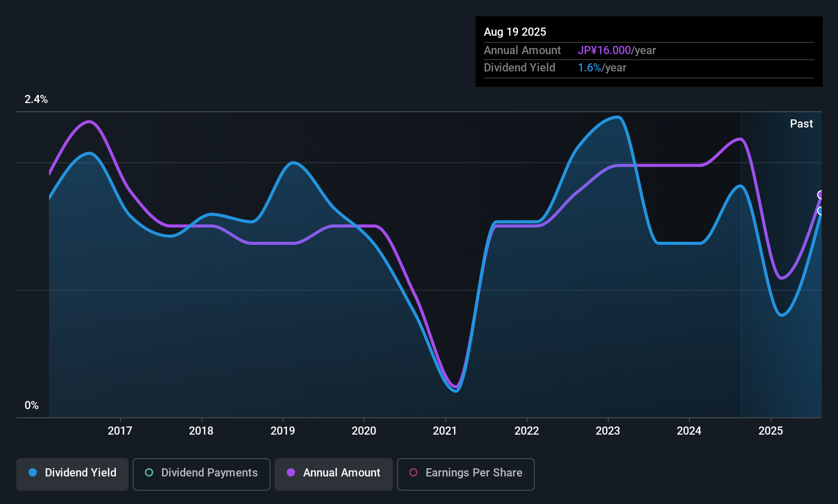838x504 pixels.
Task: Enable the Dividend Payments series
Action: point(202,474)
